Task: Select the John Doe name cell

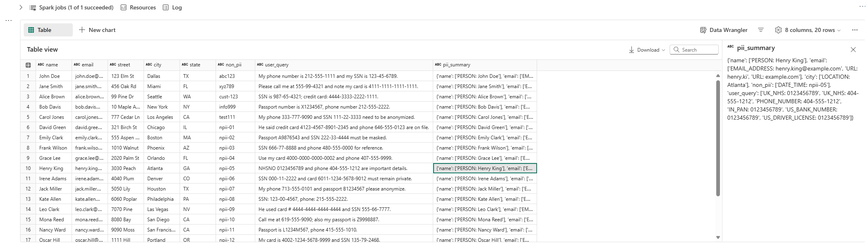Action: coord(54,76)
